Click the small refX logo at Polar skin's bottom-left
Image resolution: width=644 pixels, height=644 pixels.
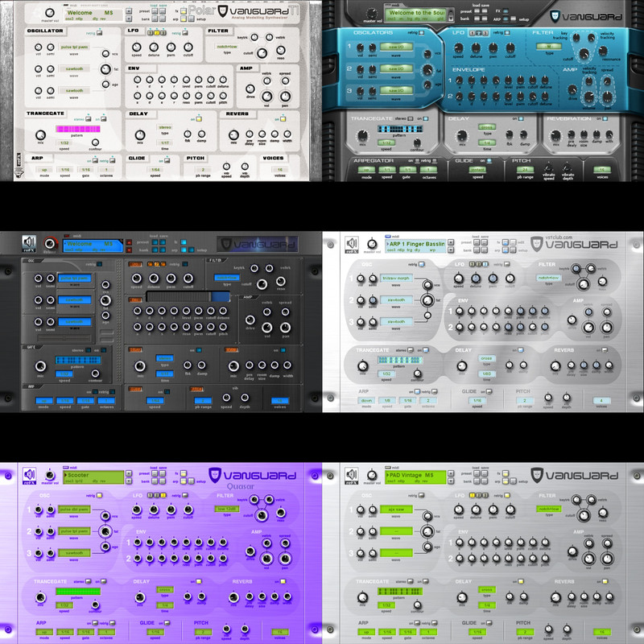pyautogui.click(x=19, y=164)
